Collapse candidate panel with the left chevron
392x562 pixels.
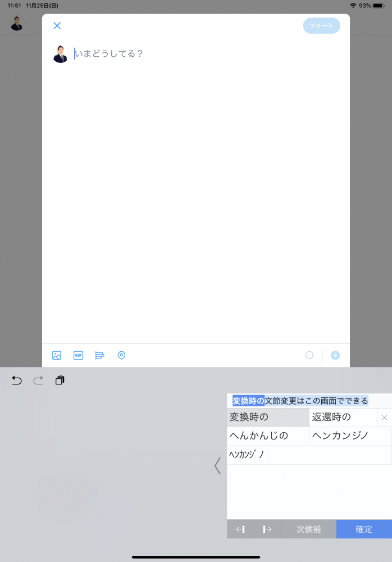coord(218,465)
